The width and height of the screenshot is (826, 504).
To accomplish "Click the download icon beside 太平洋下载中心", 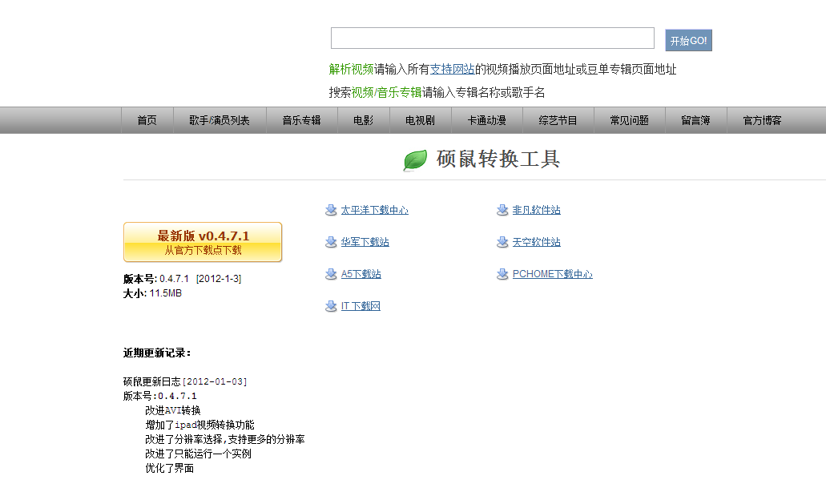I will click(x=330, y=209).
